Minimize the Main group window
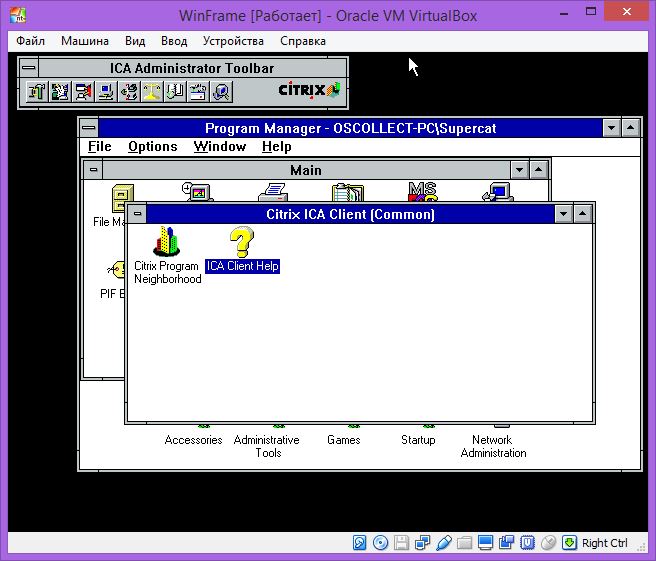This screenshot has width=656, height=561. tap(519, 170)
